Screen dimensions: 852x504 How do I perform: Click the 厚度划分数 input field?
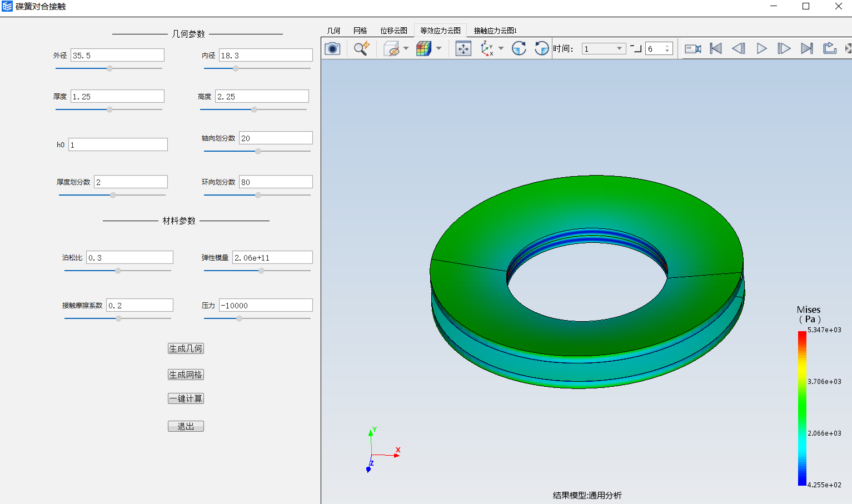coord(131,182)
